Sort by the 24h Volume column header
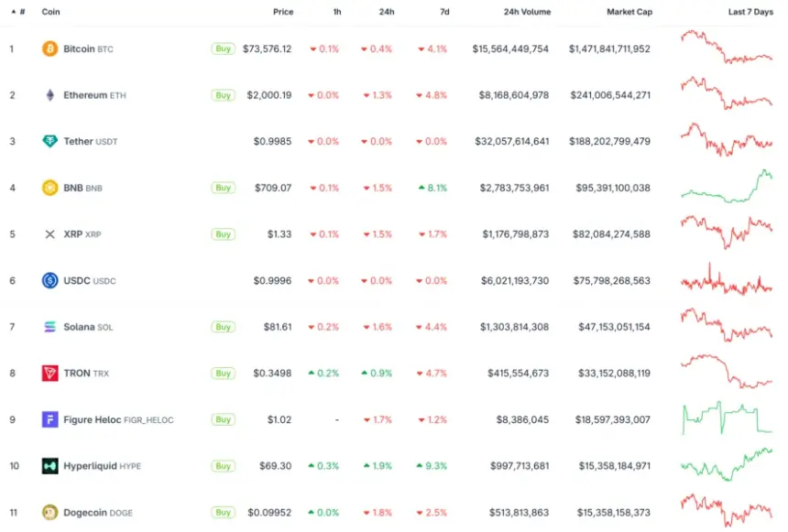 click(527, 12)
